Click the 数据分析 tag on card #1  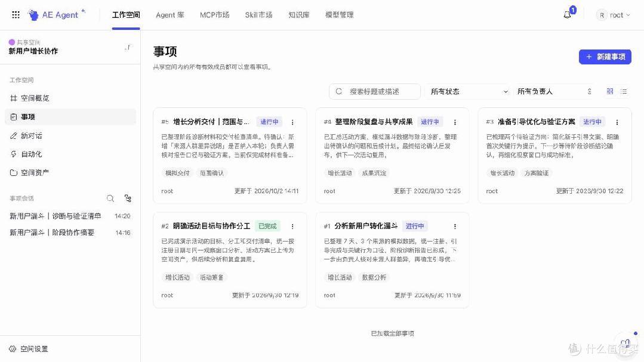(374, 277)
